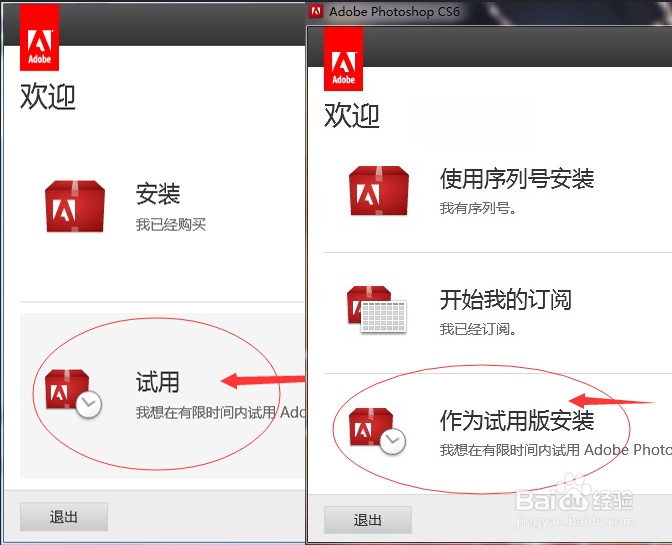Click the small Adobe Photoshop CS6 title bar icon

(x=316, y=11)
